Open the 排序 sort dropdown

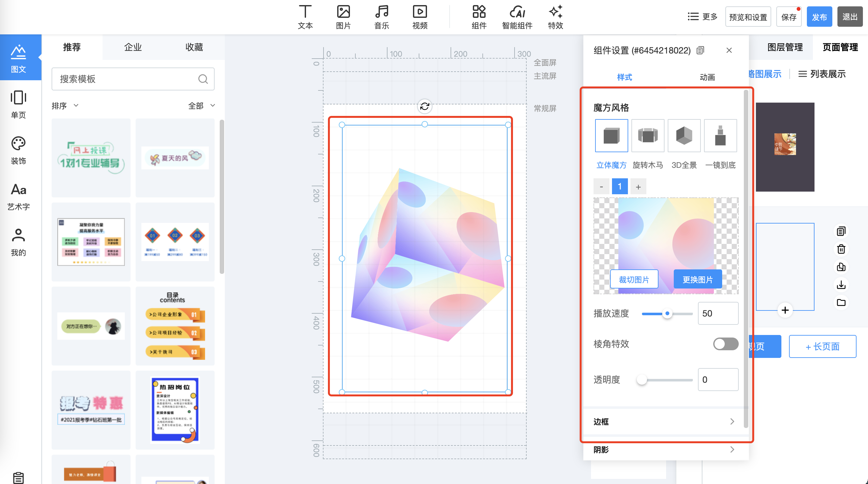65,106
